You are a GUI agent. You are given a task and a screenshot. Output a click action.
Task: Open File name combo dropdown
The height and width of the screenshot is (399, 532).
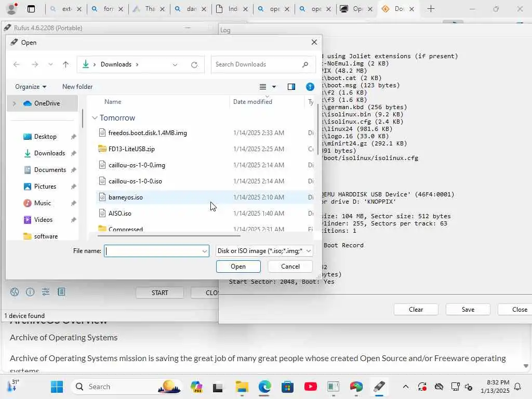(x=205, y=251)
